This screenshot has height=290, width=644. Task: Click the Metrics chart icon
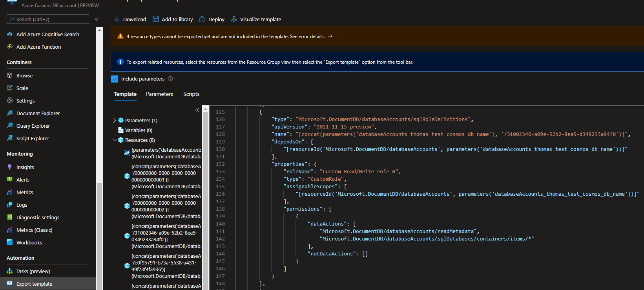(10, 192)
